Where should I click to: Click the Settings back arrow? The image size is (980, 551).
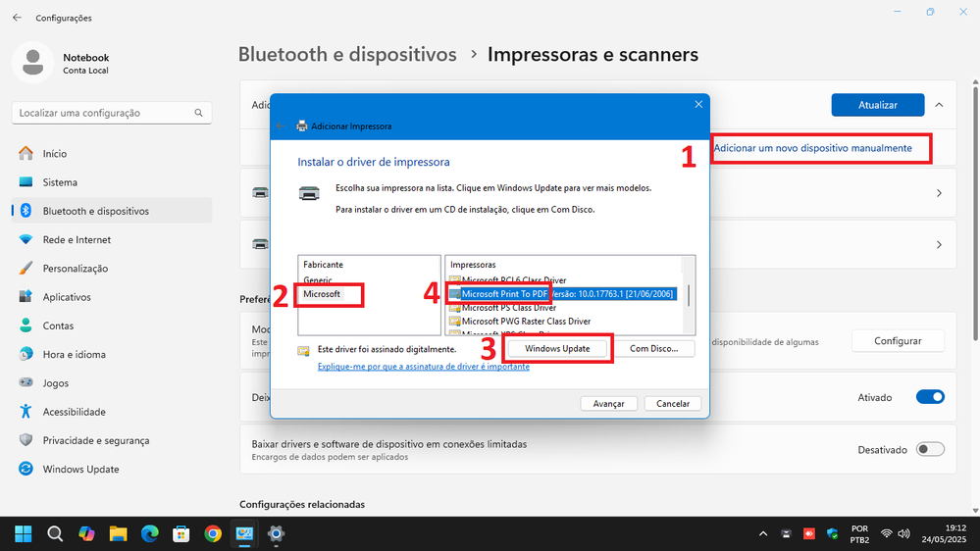(x=17, y=18)
